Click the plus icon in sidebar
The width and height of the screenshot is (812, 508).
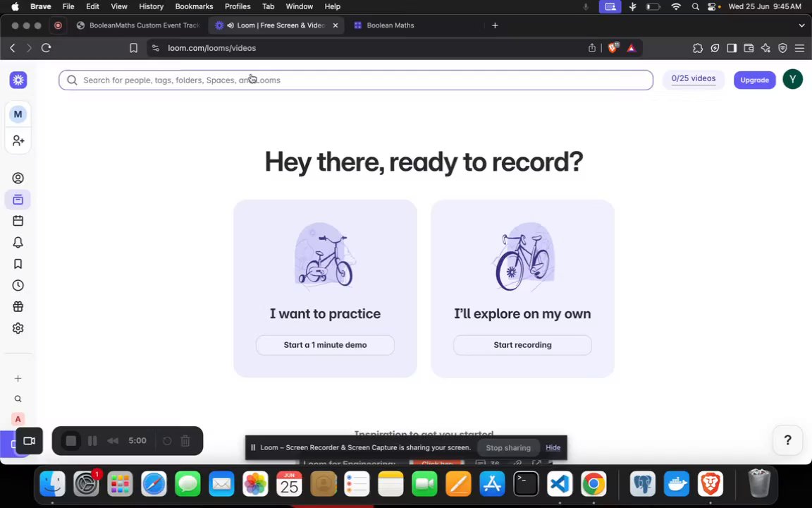click(x=18, y=378)
